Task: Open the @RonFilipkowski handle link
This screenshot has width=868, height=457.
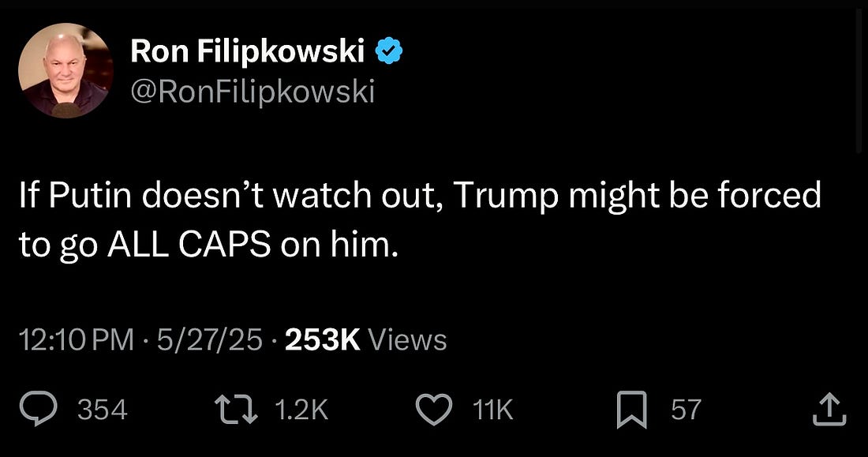Action: [253, 92]
